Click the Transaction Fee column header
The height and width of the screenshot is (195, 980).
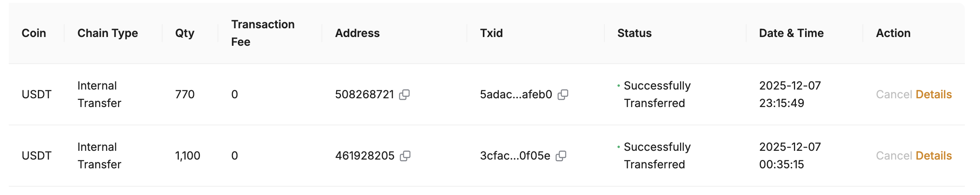tap(263, 33)
